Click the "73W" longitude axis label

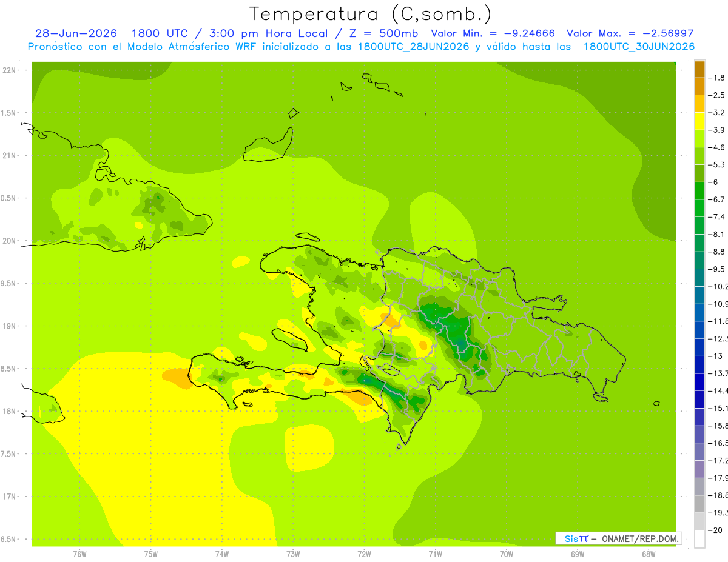[293, 554]
